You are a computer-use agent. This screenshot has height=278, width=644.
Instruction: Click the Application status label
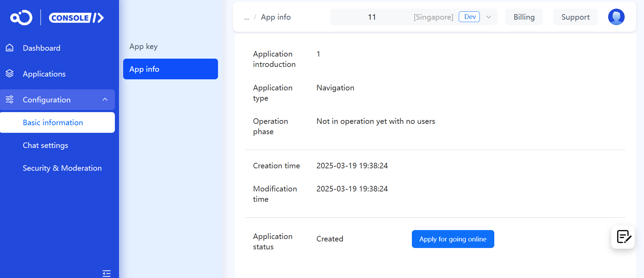[273, 241]
